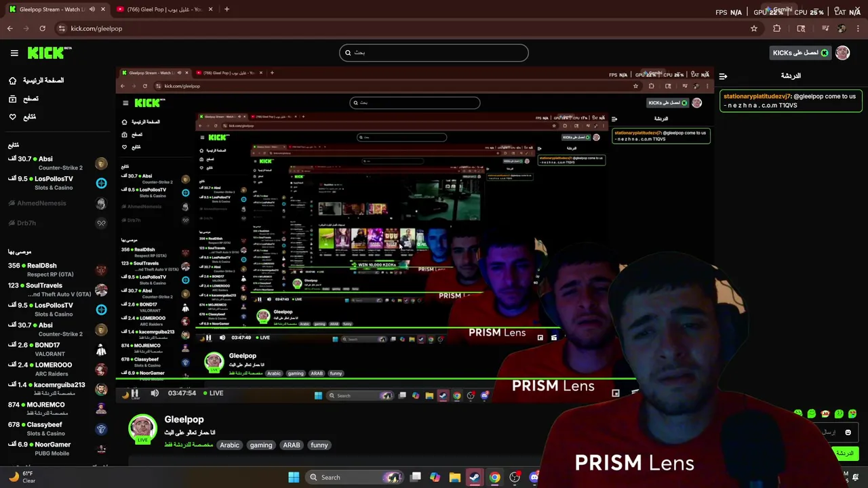This screenshot has height=488, width=868.
Task: Open Classybeef Slots & Casino channel
Action: tap(57, 429)
